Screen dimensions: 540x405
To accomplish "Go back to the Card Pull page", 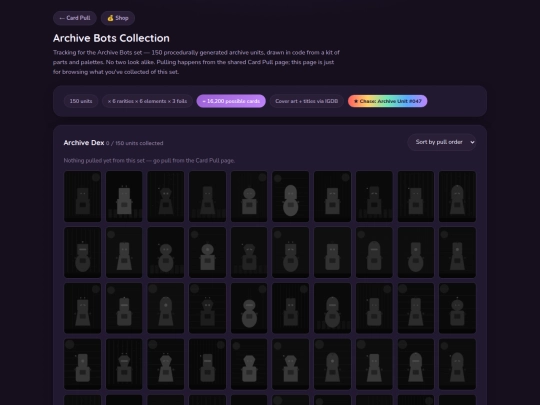I will [x=75, y=18].
